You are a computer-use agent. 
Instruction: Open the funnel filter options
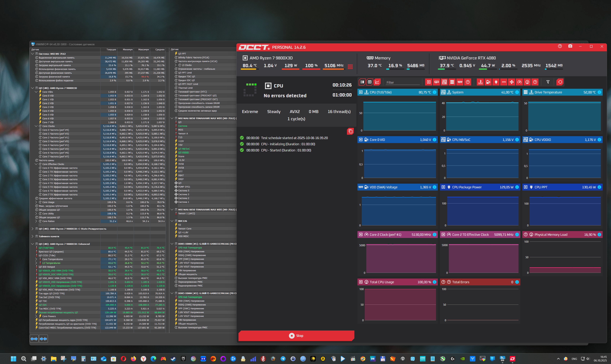[548, 82]
